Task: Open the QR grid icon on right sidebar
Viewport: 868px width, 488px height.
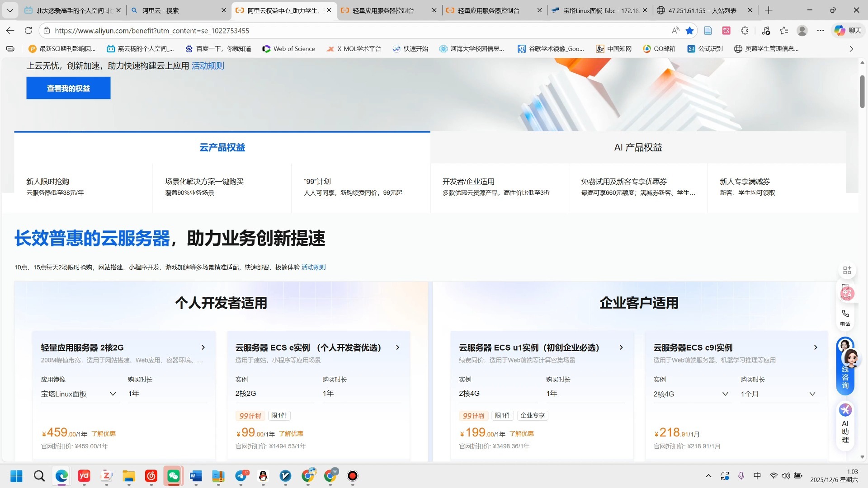Action: coord(847,270)
